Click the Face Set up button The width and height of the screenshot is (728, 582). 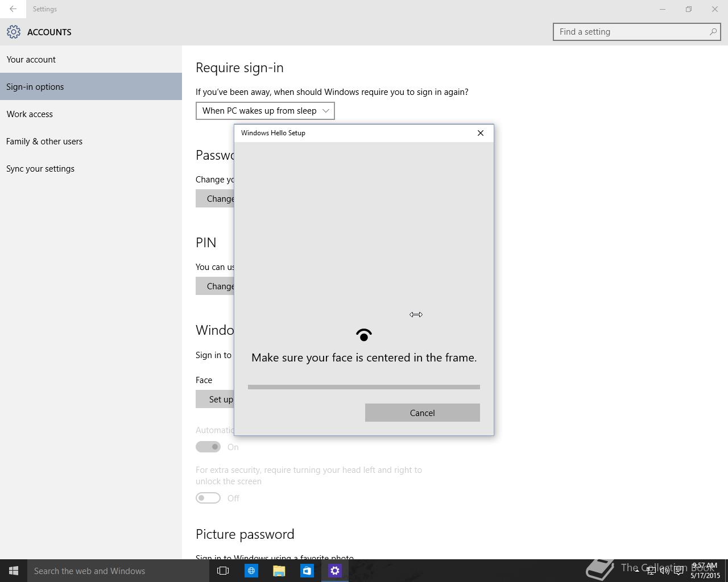tap(215, 399)
